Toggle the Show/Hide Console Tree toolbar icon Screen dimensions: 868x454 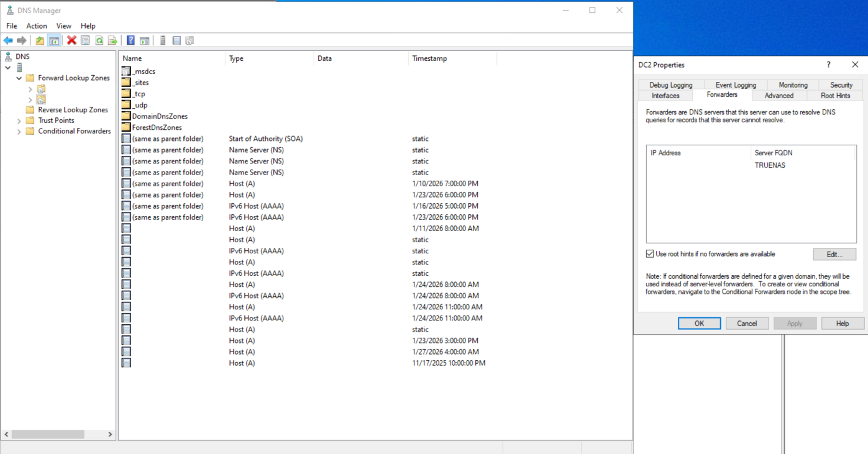pos(54,40)
